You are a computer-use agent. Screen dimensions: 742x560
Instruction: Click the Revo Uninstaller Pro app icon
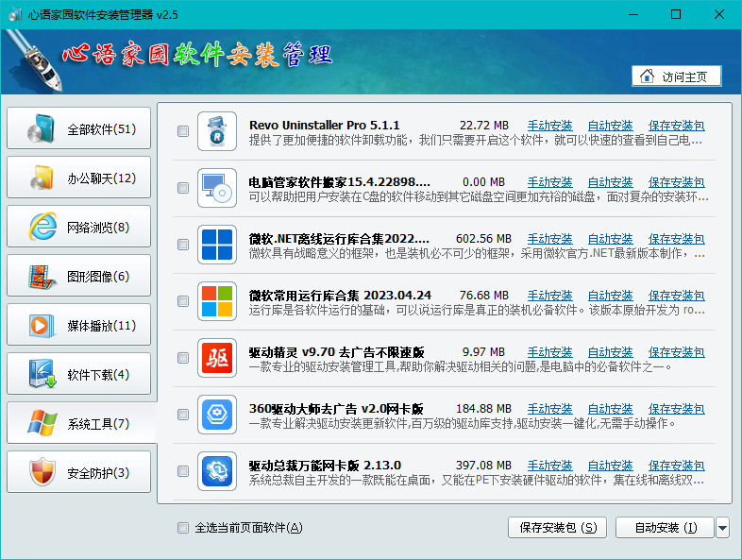pos(217,131)
